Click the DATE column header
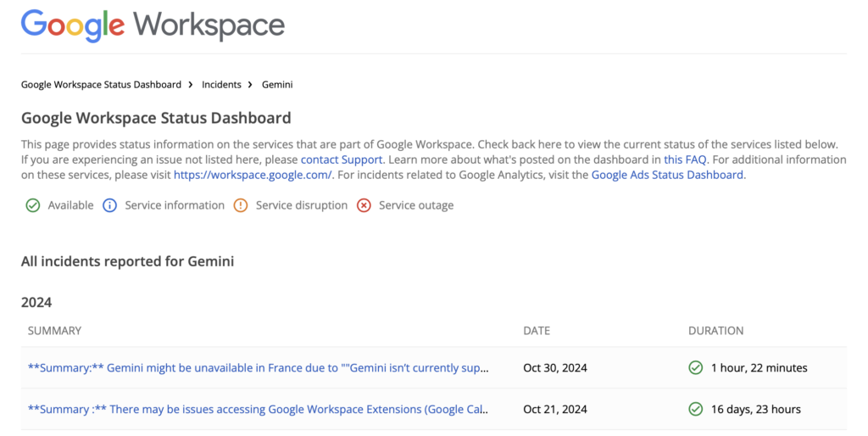This screenshot has width=868, height=436. [x=537, y=331]
